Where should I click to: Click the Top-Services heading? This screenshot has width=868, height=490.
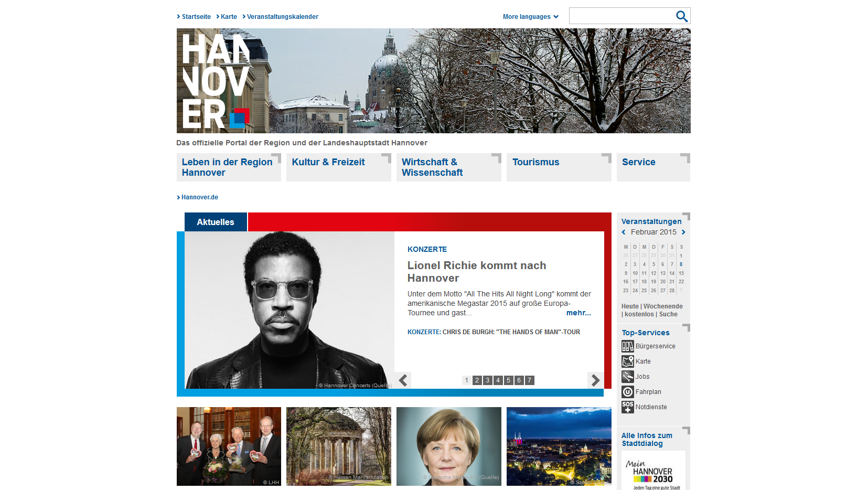[x=646, y=333]
